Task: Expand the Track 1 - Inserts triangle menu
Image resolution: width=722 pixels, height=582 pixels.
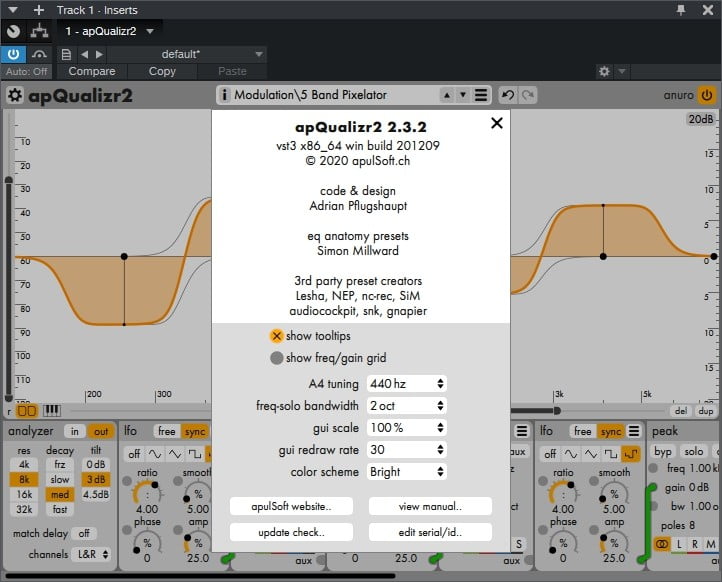Action: (13, 10)
